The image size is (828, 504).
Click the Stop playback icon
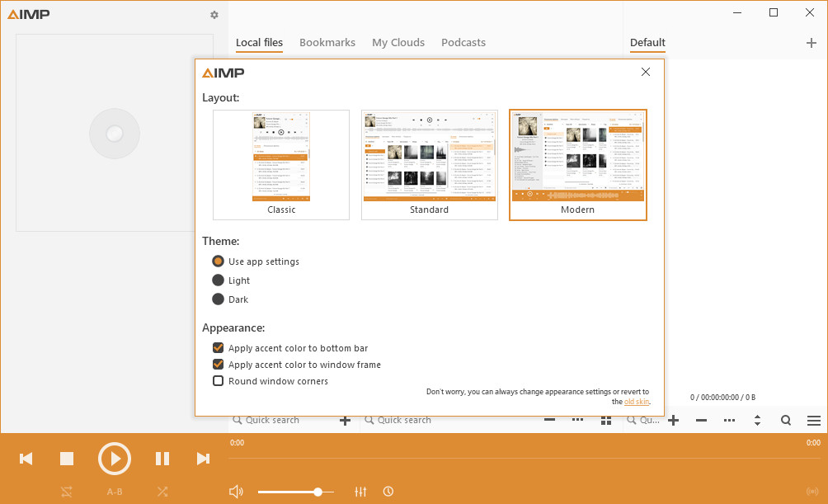pos(67,459)
